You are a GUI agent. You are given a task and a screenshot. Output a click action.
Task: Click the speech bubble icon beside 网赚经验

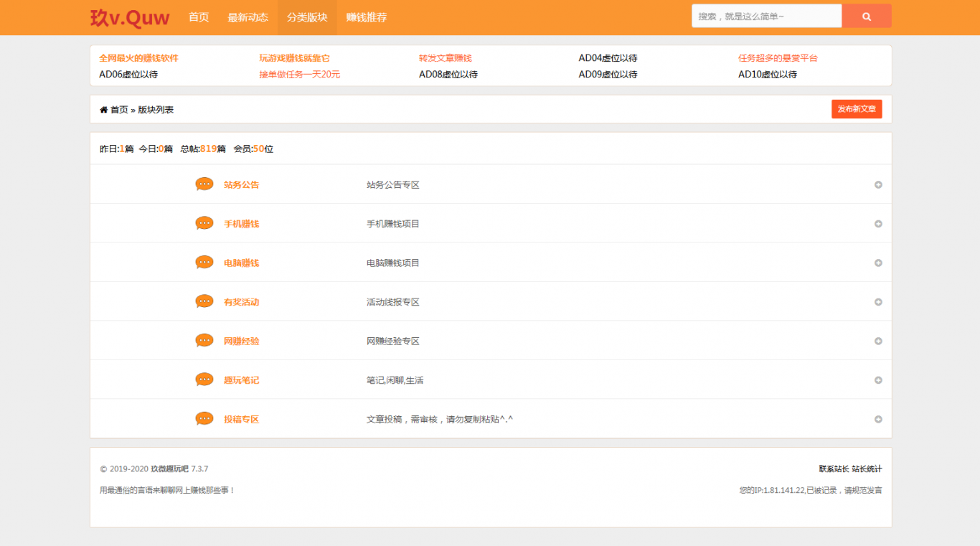tap(204, 341)
